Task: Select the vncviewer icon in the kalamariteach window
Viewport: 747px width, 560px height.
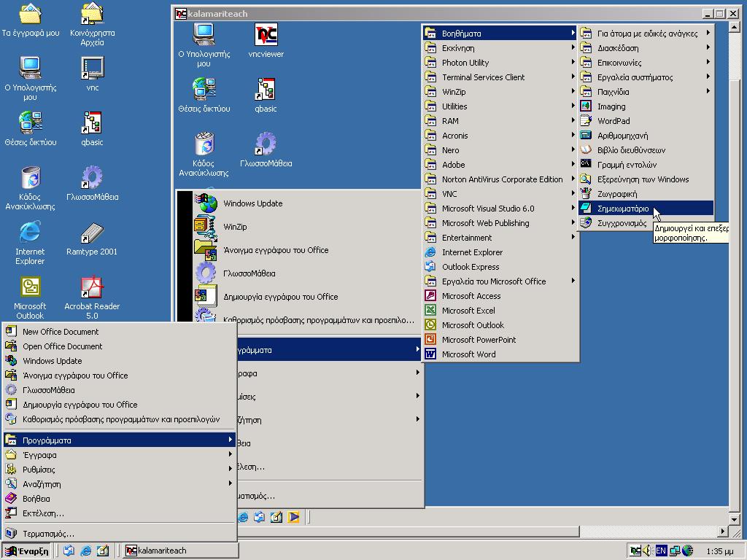Action: tap(266, 41)
